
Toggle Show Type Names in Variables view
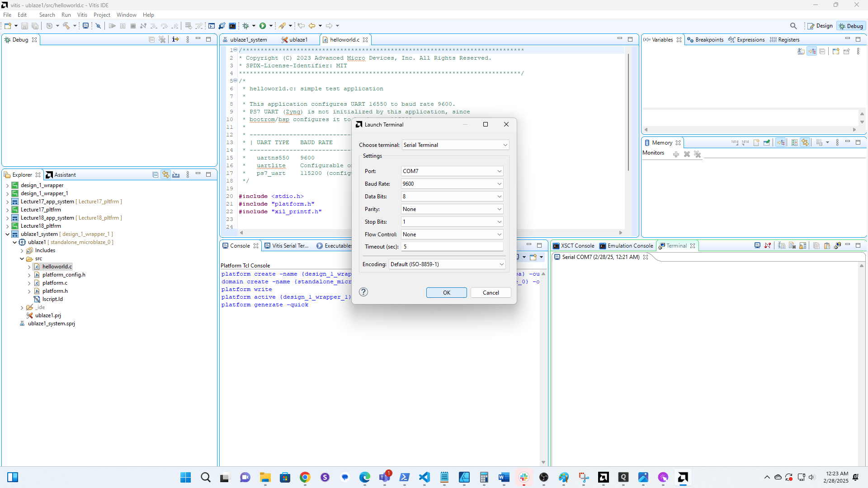point(801,52)
